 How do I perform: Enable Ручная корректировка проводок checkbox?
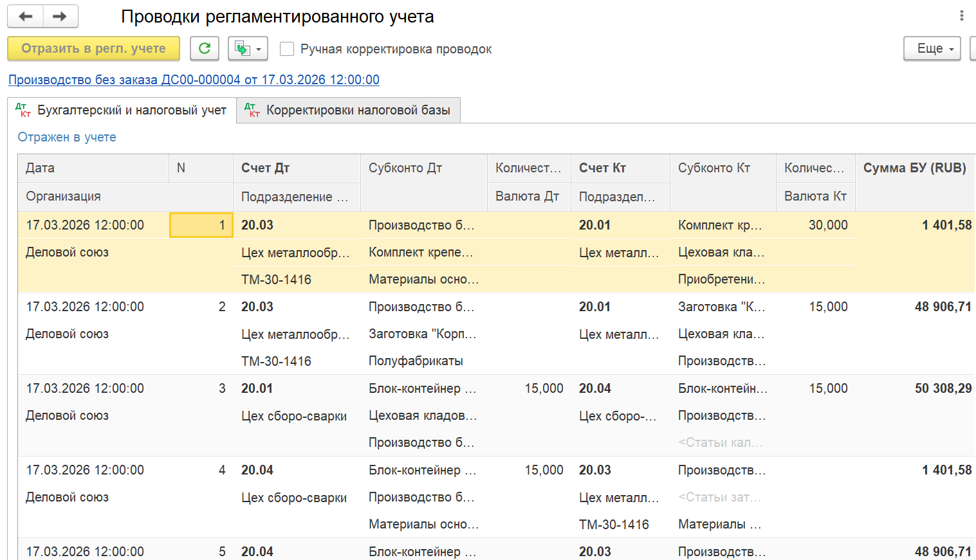[x=287, y=49]
